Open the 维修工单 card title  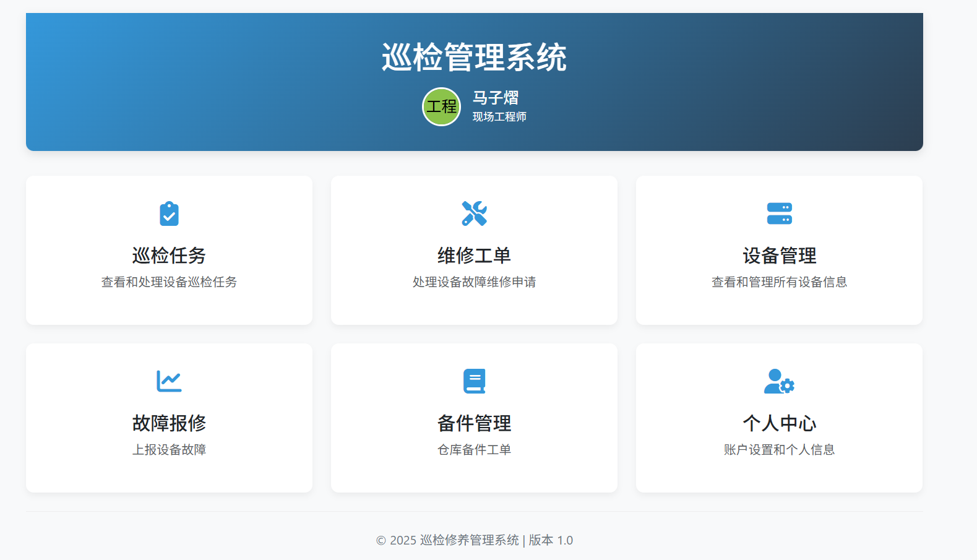click(x=475, y=256)
